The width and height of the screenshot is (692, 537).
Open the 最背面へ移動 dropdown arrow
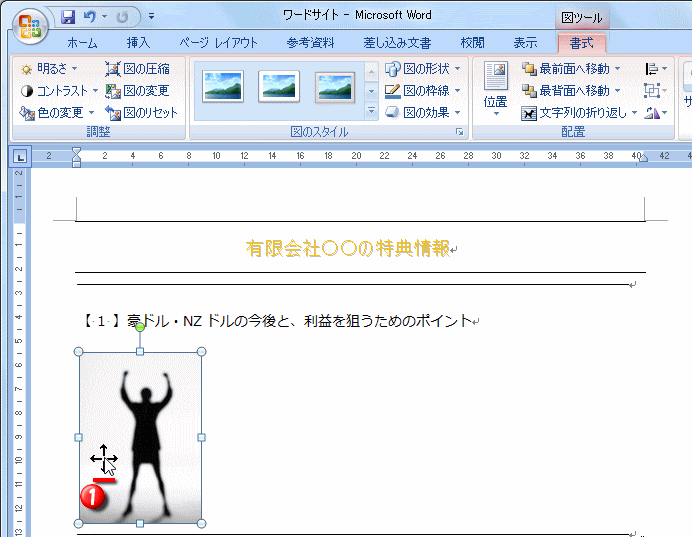(x=617, y=91)
